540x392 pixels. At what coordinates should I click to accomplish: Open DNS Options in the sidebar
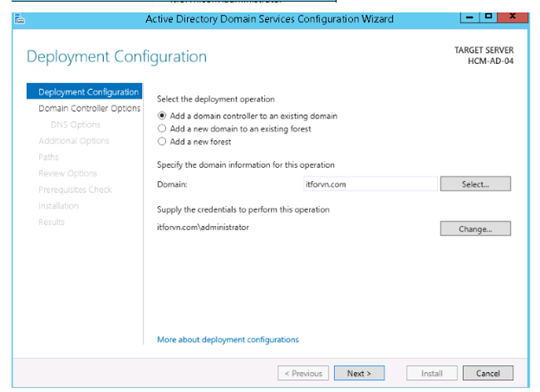75,125
